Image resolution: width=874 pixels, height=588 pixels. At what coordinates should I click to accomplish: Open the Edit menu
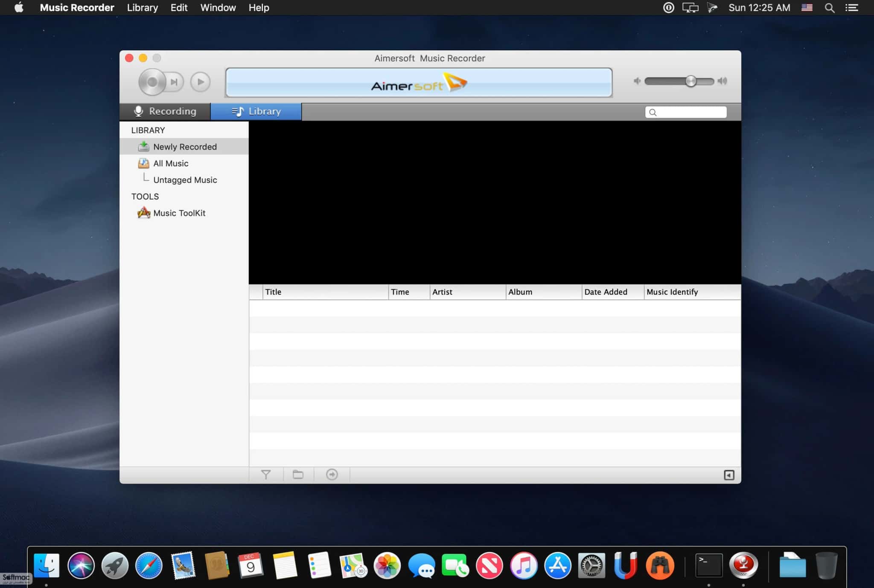click(x=179, y=8)
